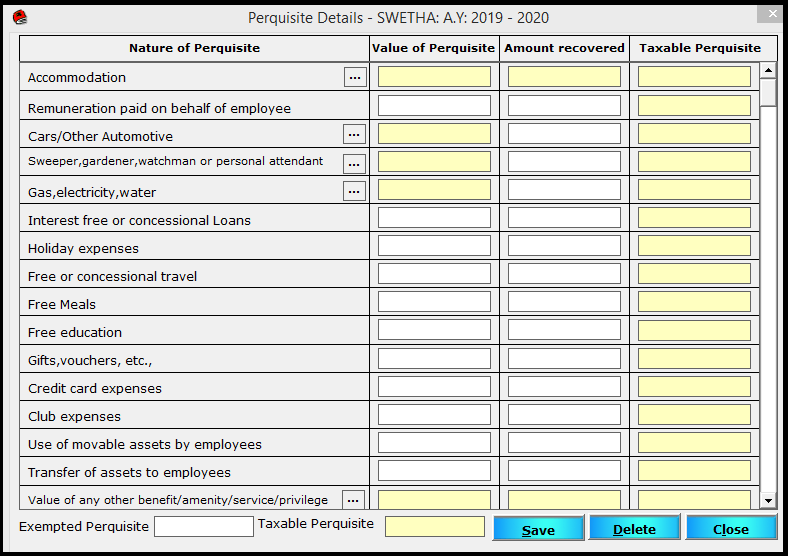Viewport: 788px width, 556px height.
Task: Click 'Transfer of assets to employees' label
Action: click(129, 473)
